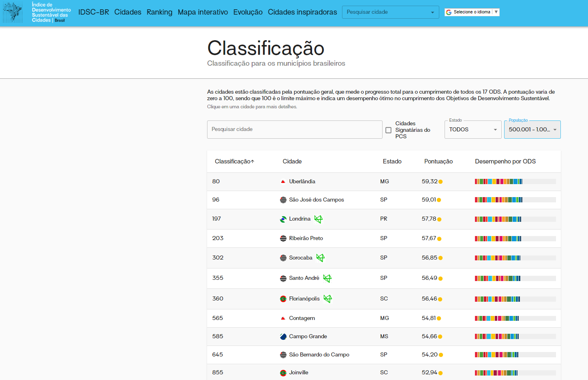
Task: Open the Ribeirão Preto city link
Action: click(x=306, y=238)
